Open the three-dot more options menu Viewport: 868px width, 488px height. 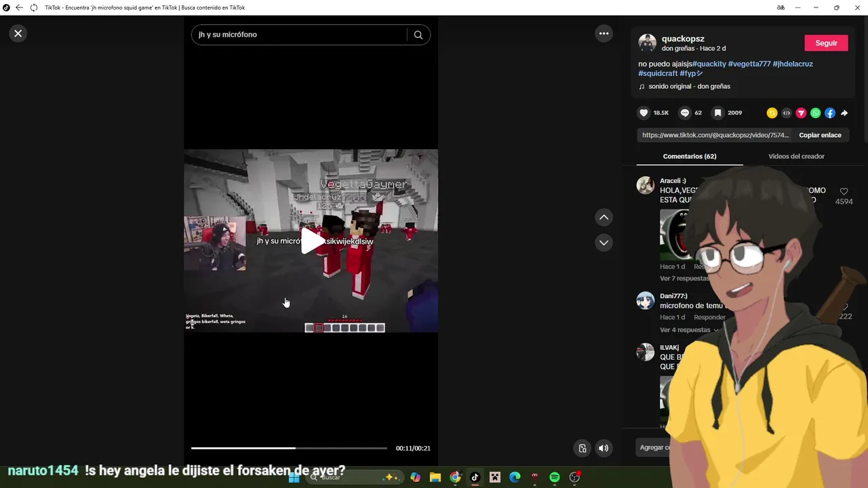coord(604,33)
